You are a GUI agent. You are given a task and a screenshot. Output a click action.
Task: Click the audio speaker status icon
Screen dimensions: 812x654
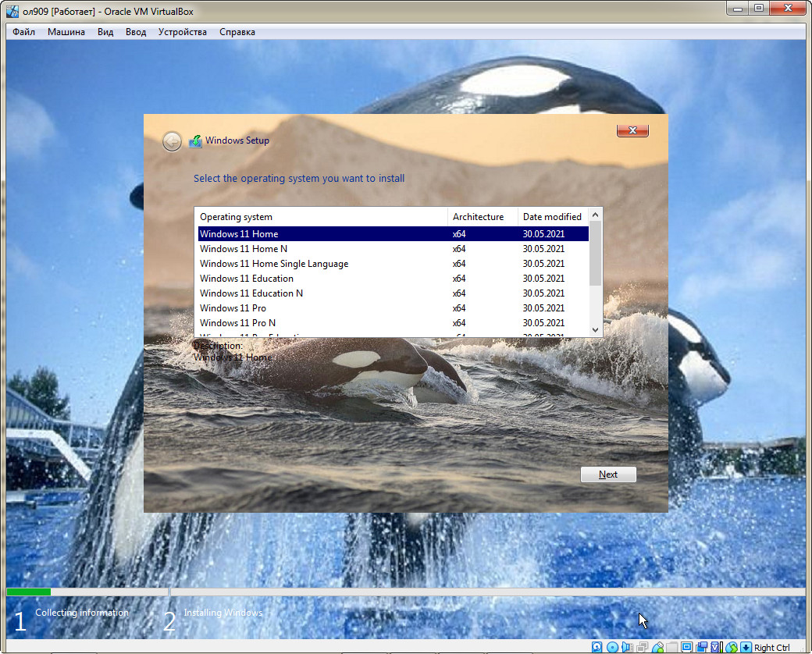[627, 647]
